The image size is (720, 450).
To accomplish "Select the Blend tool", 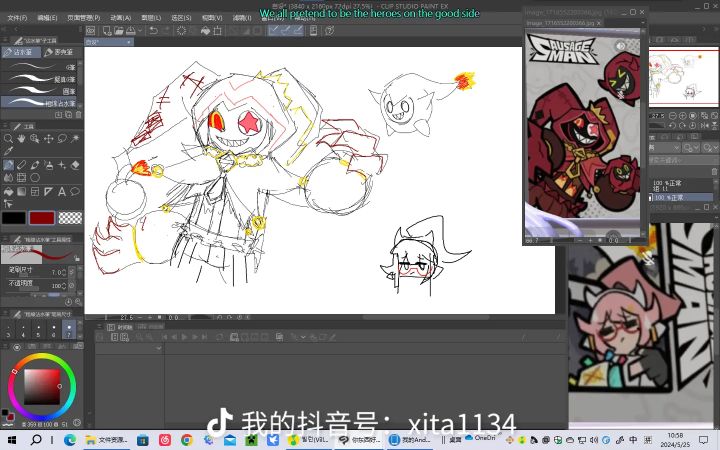I will pyautogui.click(x=8, y=178).
